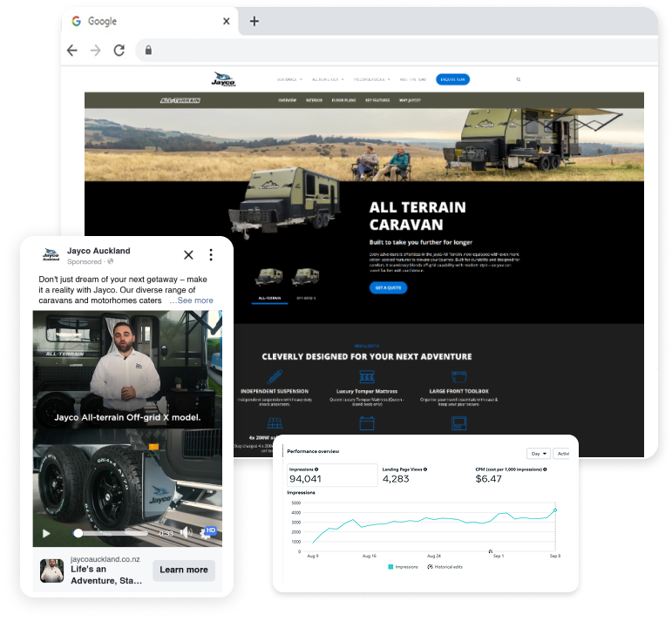The width and height of the screenshot is (672, 621).
Task: Click the browser back arrow
Action: click(x=72, y=51)
